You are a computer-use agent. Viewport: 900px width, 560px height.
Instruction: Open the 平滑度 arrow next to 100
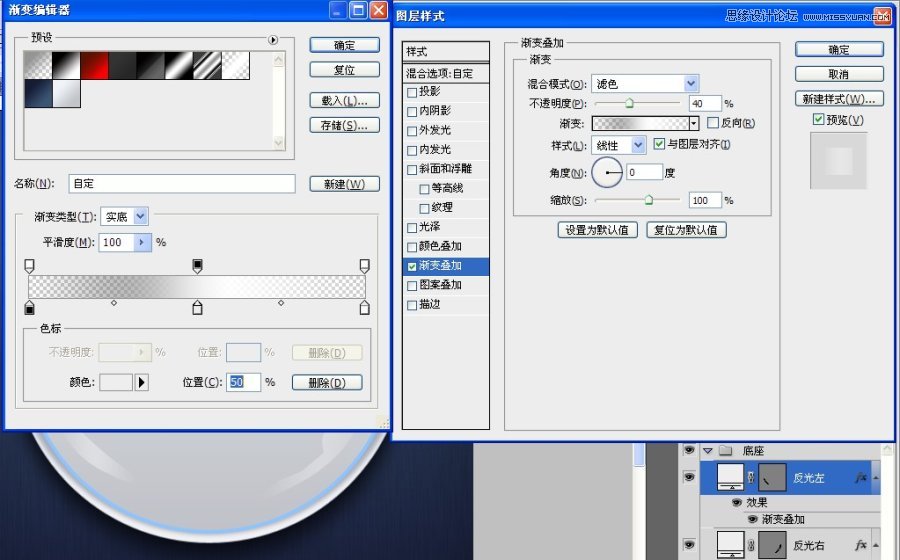coord(142,242)
